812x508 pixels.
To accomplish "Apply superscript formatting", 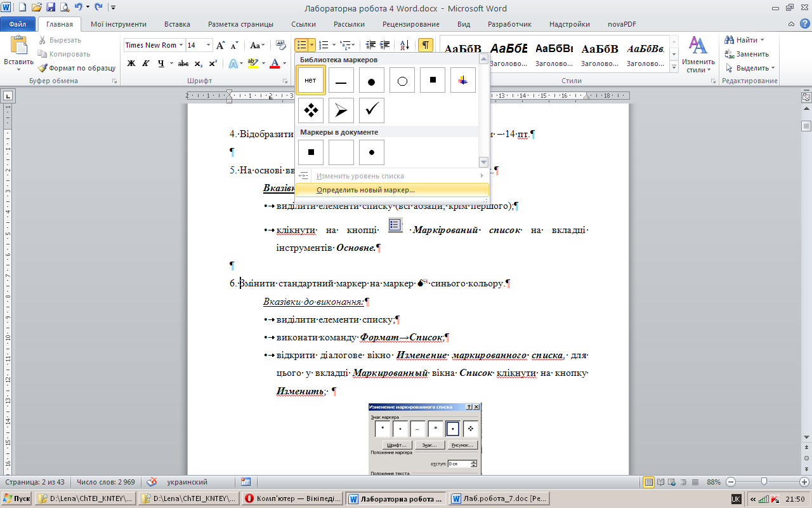I will (x=213, y=63).
